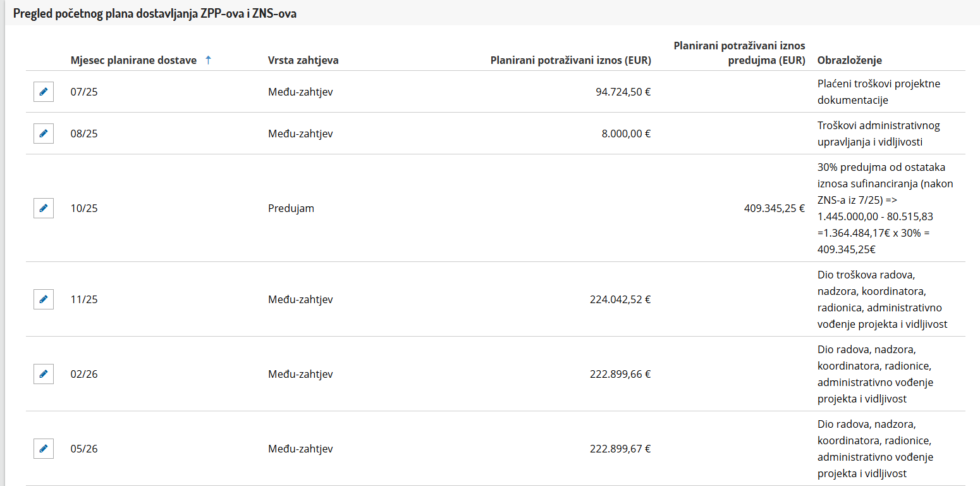This screenshot has width=980, height=486.
Task: Click Planirani potraživani iznos predujma header
Action: click(x=739, y=53)
